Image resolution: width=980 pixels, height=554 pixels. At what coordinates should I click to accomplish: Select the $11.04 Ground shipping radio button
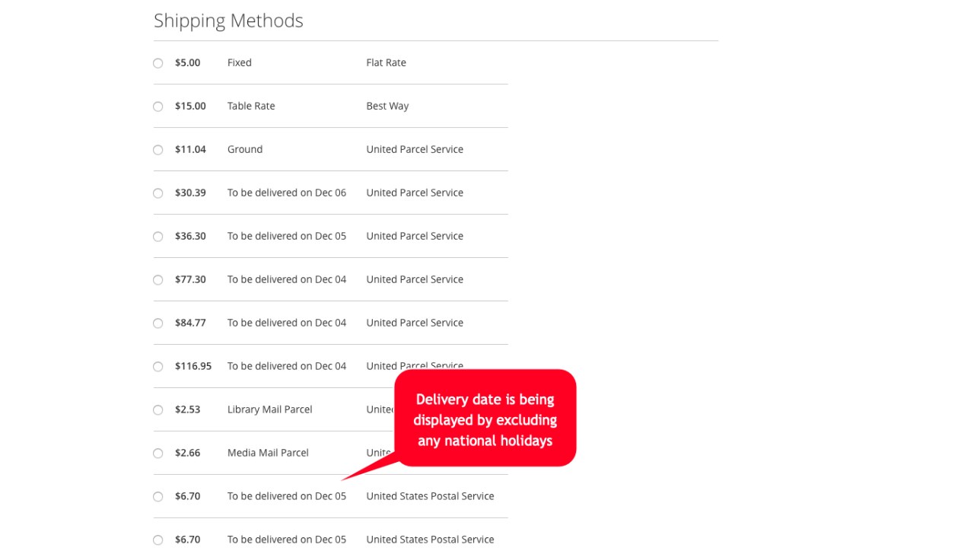tap(158, 150)
